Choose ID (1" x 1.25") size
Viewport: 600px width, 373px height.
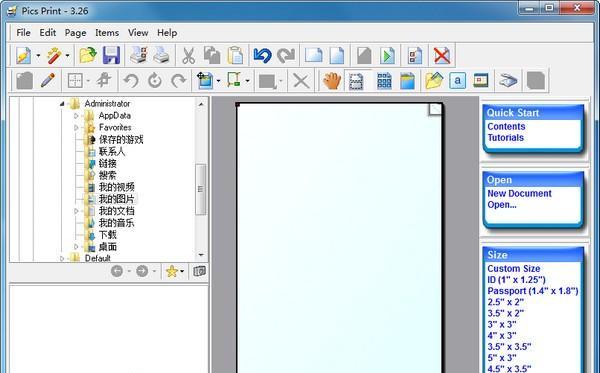(516, 280)
